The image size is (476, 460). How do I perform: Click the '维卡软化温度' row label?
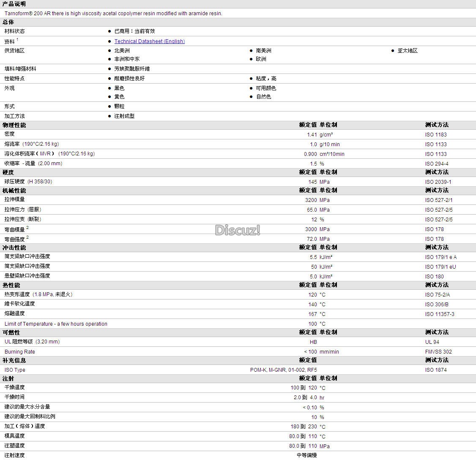point(20,304)
